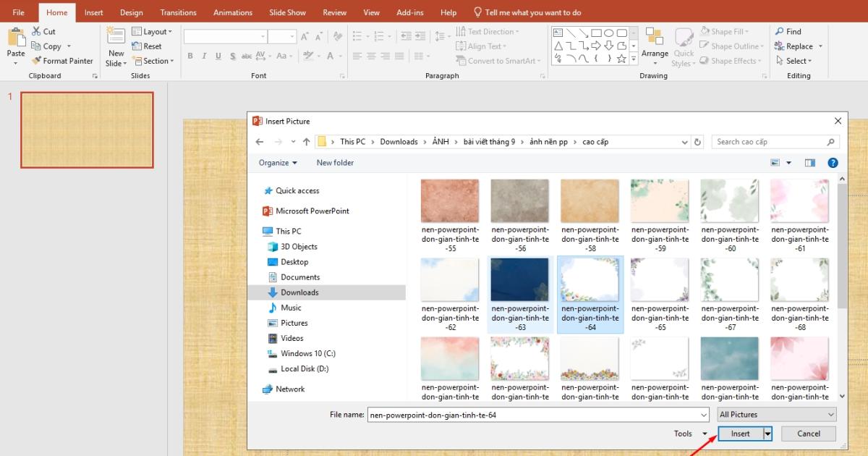The height and width of the screenshot is (456, 868).
Task: Expand the Tools dropdown
Action: click(x=705, y=433)
